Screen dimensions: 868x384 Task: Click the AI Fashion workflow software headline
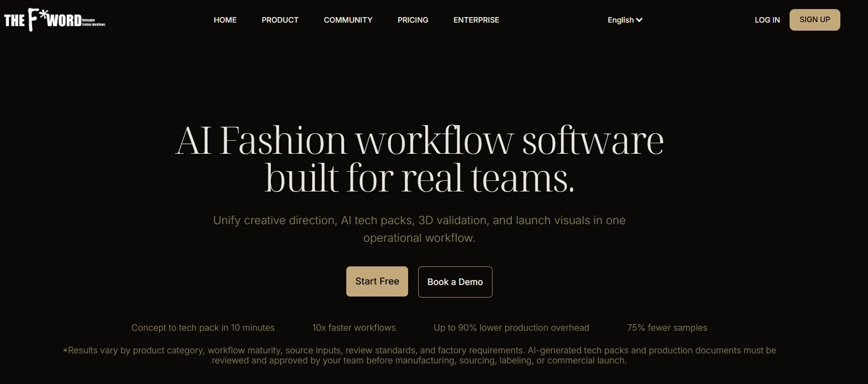tap(419, 159)
